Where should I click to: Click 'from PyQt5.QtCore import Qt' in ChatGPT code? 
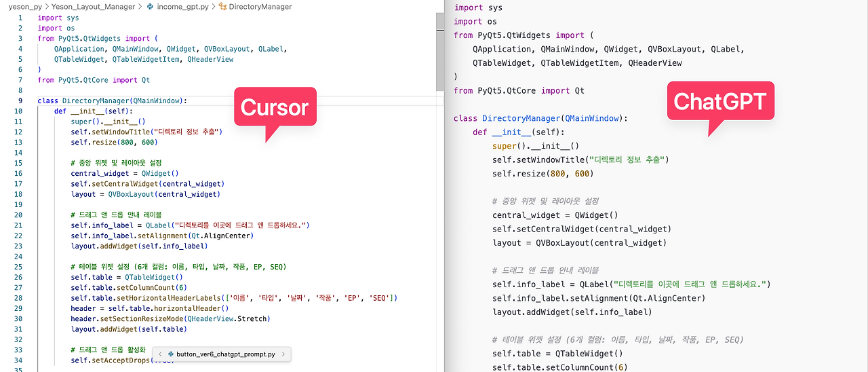click(519, 90)
